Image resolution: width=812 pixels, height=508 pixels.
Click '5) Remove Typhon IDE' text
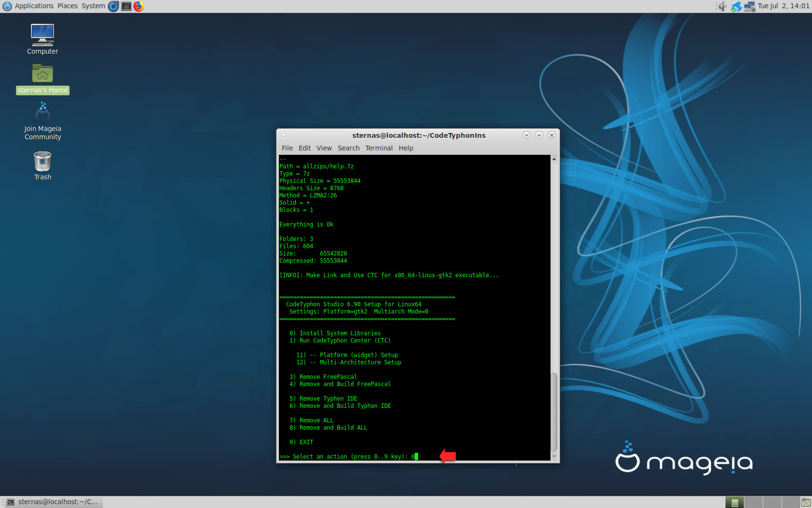[323, 399]
